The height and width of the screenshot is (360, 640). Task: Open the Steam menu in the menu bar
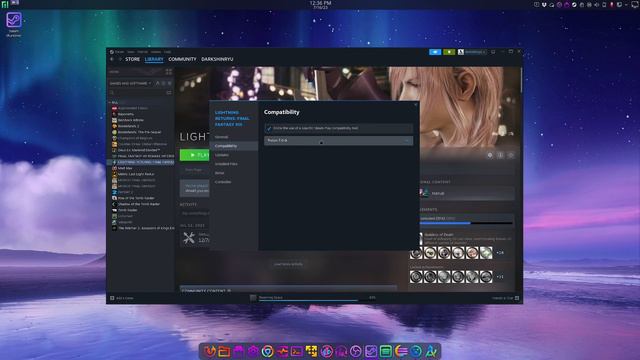(119, 52)
